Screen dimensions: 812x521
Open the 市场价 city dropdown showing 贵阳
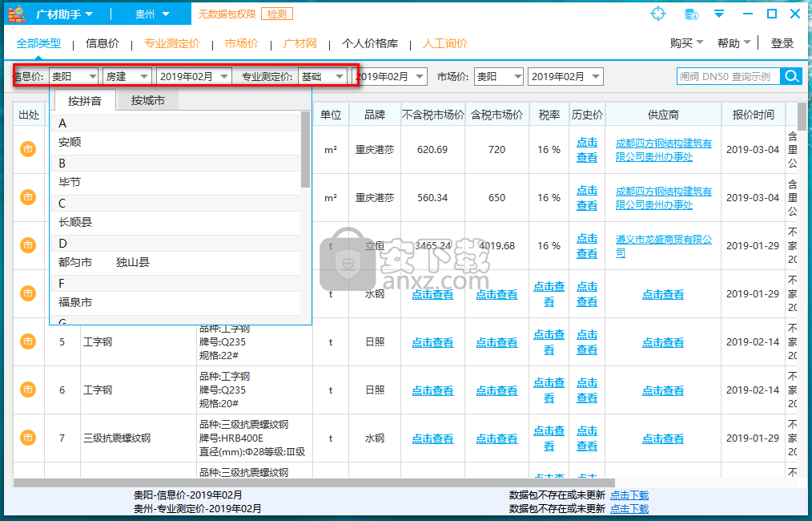[x=498, y=76]
